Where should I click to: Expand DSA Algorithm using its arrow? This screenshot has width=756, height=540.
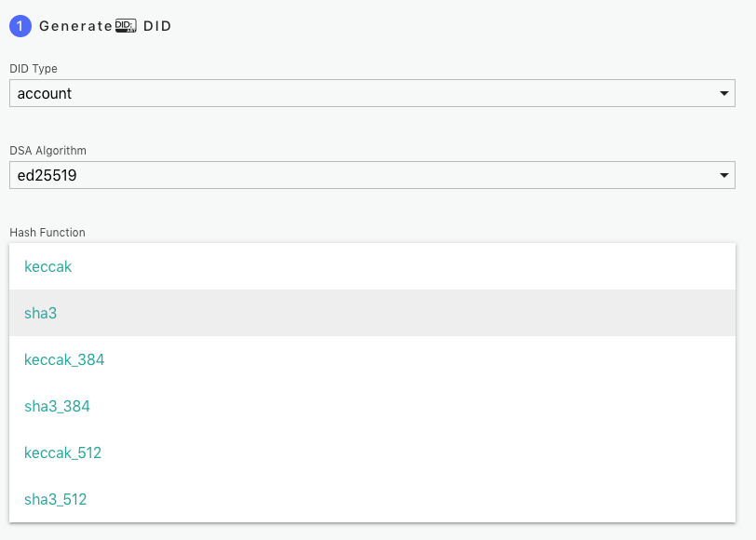pos(723,175)
